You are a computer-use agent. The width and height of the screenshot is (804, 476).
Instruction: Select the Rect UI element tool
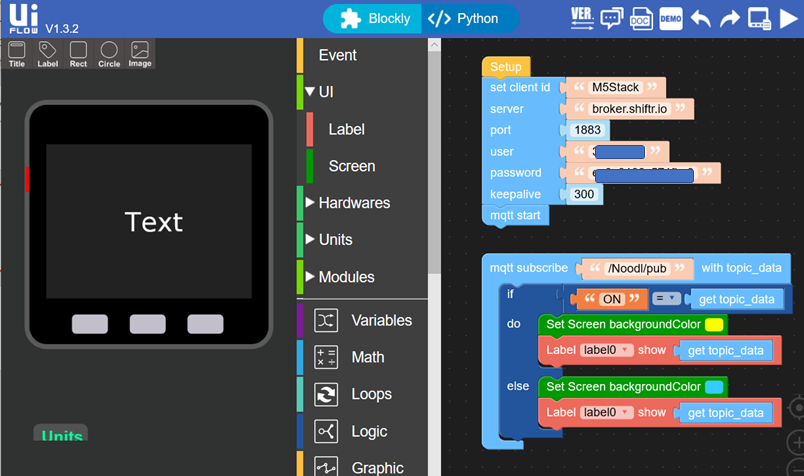tap(78, 54)
